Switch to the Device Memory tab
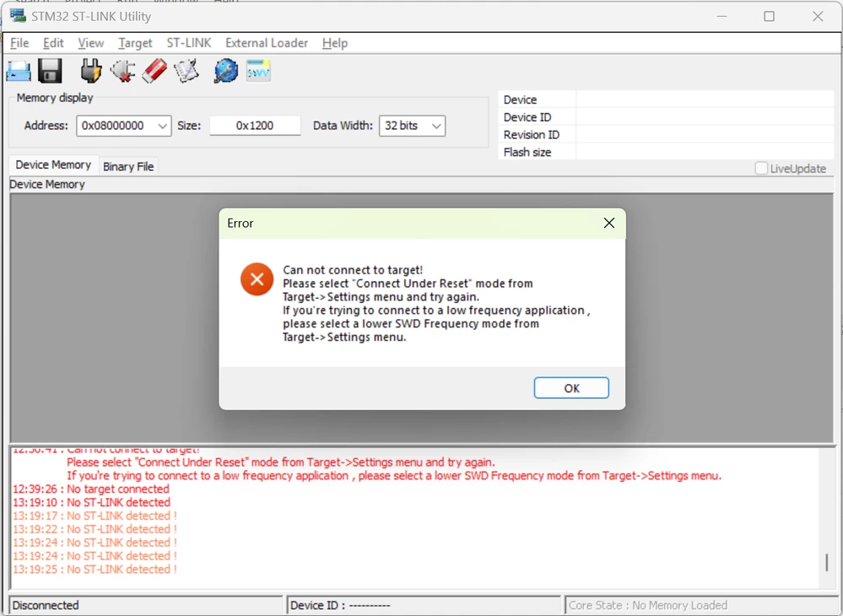Viewport: 843px width, 616px height. (x=52, y=165)
